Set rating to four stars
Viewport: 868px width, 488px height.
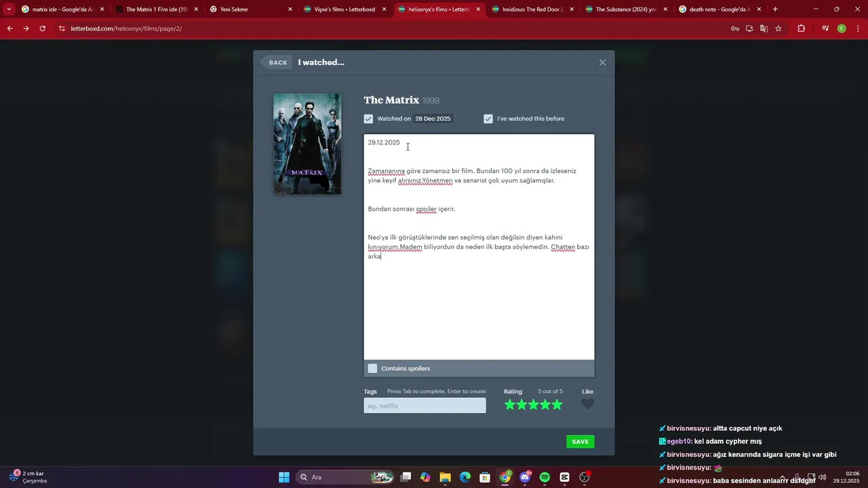click(545, 405)
